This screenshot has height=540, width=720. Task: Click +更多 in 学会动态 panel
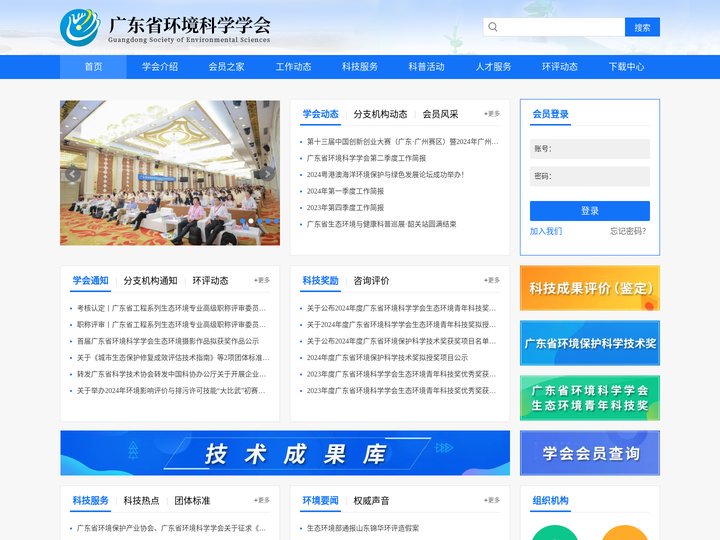point(492,113)
